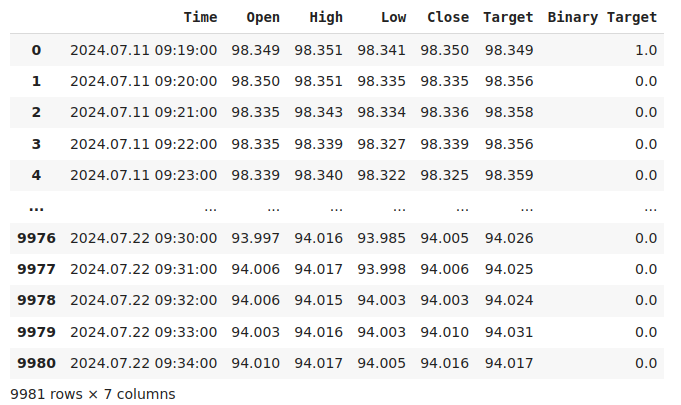Click the Open value 98.349

tap(256, 50)
